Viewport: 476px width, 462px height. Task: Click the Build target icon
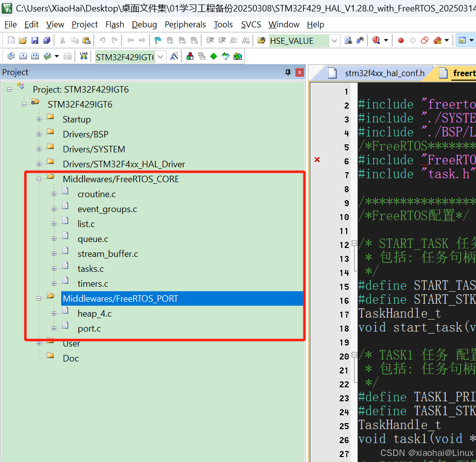tap(23, 56)
